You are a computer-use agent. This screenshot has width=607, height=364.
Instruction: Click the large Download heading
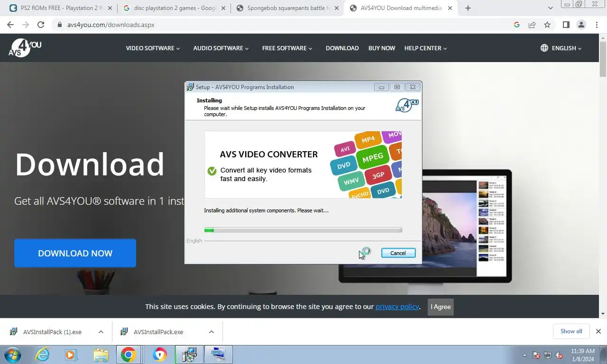tap(90, 164)
